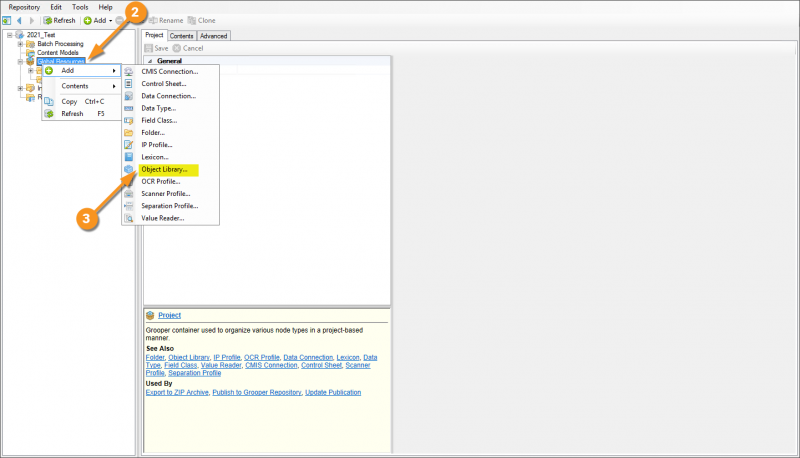Click the Project icon in help panel

coord(150,315)
